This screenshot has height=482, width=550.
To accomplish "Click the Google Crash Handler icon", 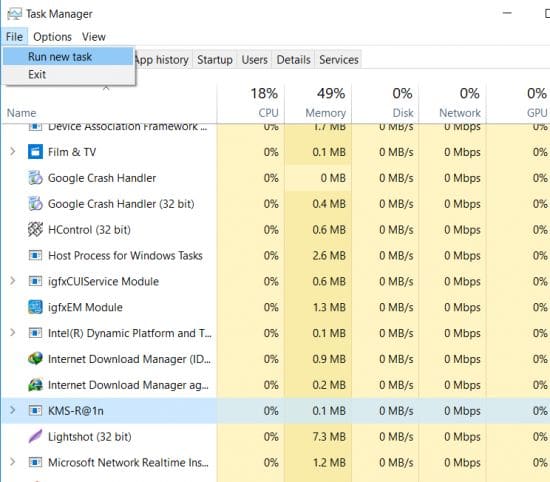I will point(35,178).
